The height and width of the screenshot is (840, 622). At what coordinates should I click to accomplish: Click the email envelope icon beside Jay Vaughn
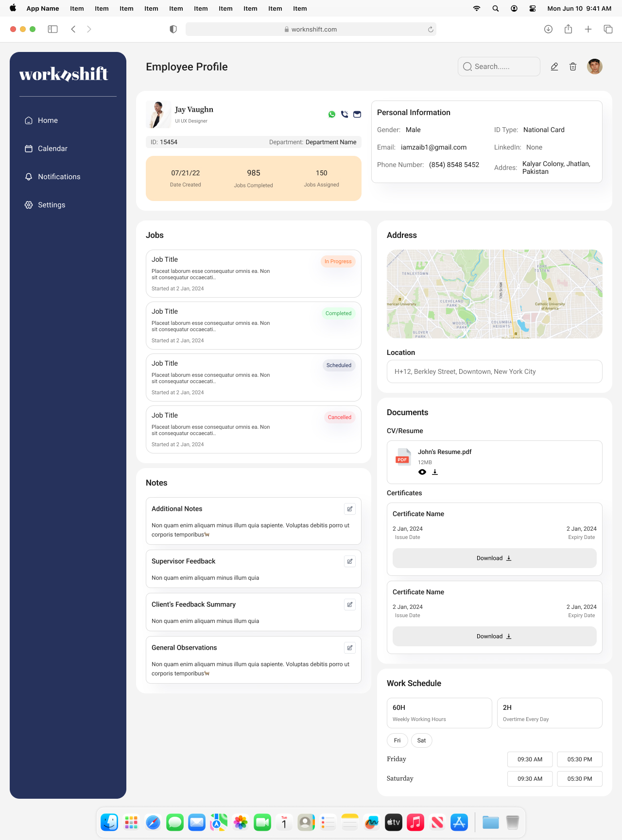tap(357, 115)
